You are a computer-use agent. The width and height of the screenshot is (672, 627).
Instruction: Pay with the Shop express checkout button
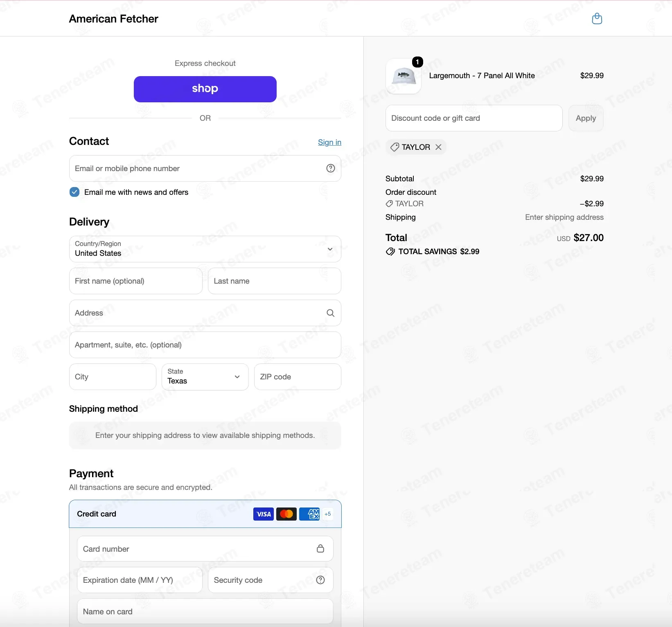point(205,89)
